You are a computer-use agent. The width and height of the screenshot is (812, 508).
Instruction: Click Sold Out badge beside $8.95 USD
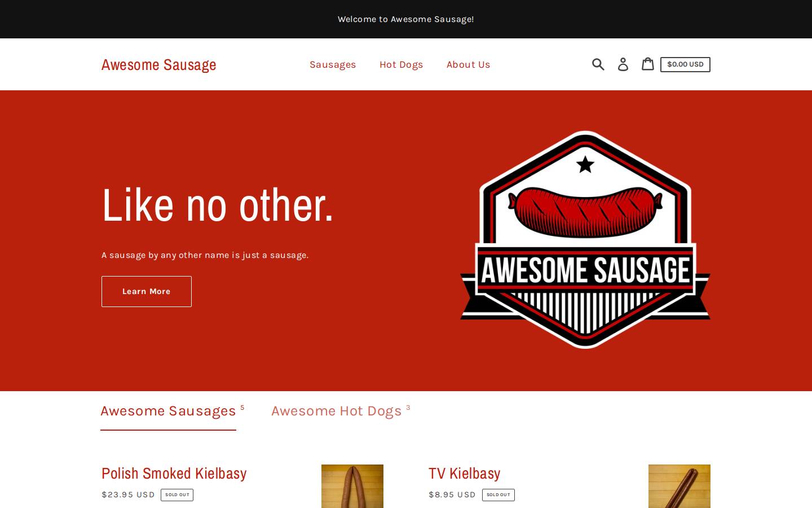point(498,495)
